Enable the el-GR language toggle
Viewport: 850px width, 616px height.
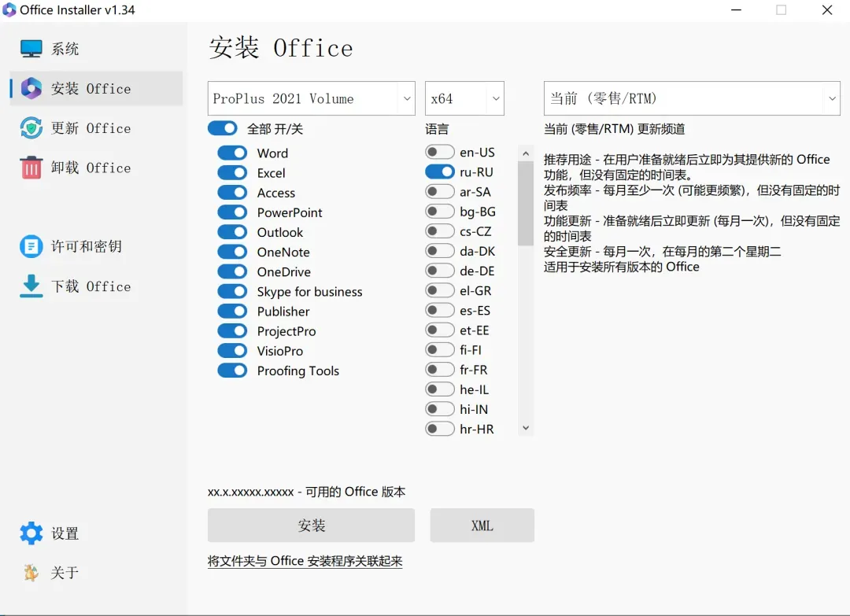tap(440, 290)
